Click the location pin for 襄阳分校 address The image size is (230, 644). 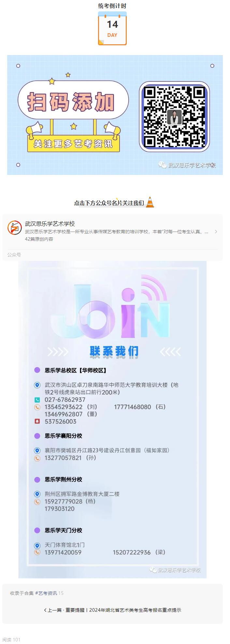[37, 451]
